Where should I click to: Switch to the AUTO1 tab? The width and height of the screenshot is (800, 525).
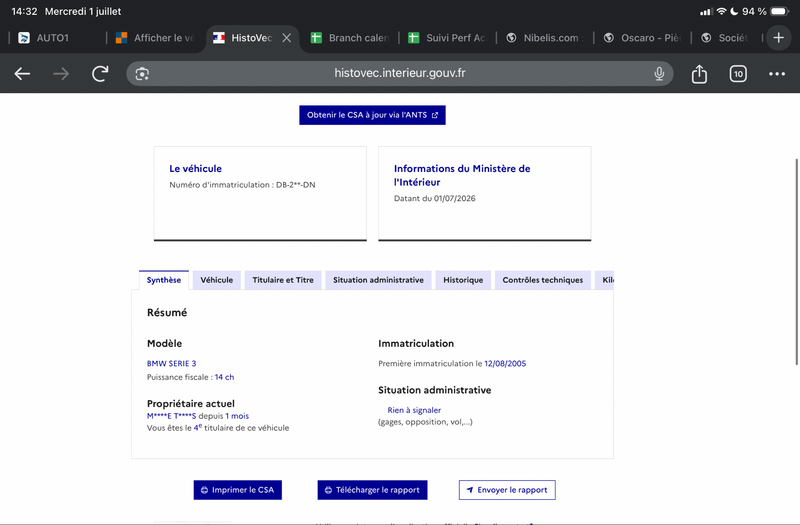(54, 38)
